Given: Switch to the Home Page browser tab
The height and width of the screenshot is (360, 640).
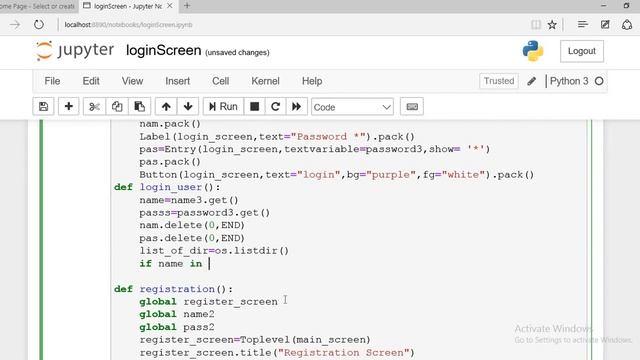Looking at the screenshot, I should (x=38, y=6).
